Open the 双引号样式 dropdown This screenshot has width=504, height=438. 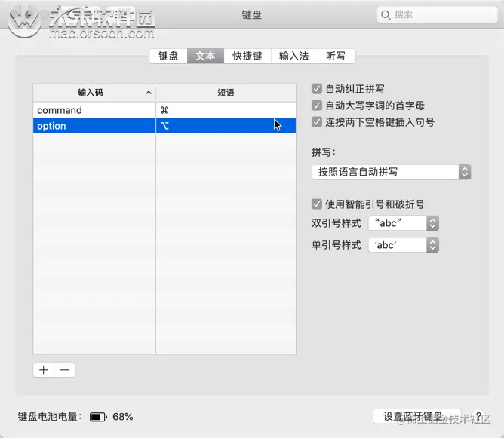[x=404, y=223]
